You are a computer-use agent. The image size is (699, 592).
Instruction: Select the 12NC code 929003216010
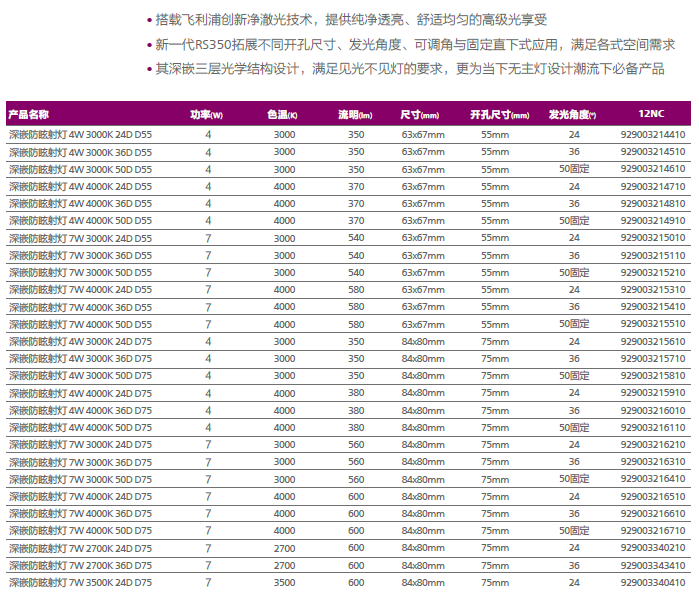[x=653, y=410]
